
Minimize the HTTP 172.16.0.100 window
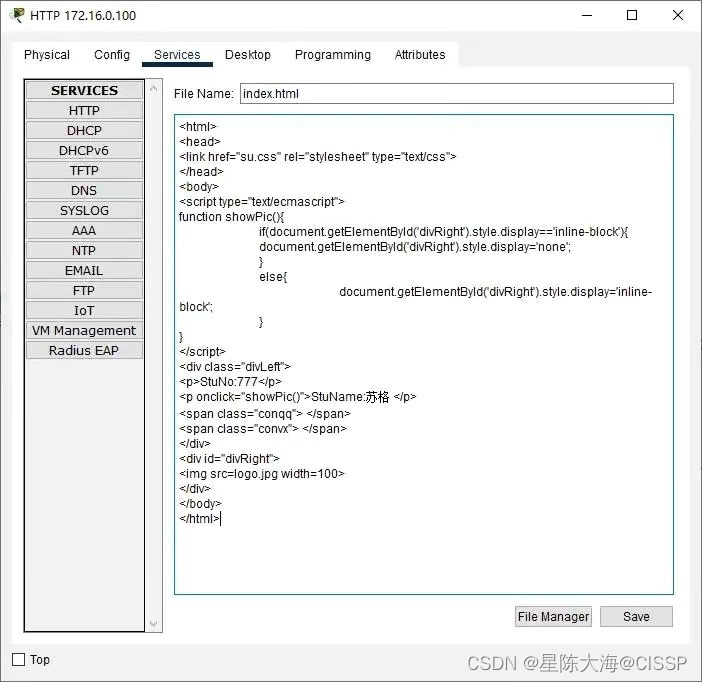pos(587,15)
